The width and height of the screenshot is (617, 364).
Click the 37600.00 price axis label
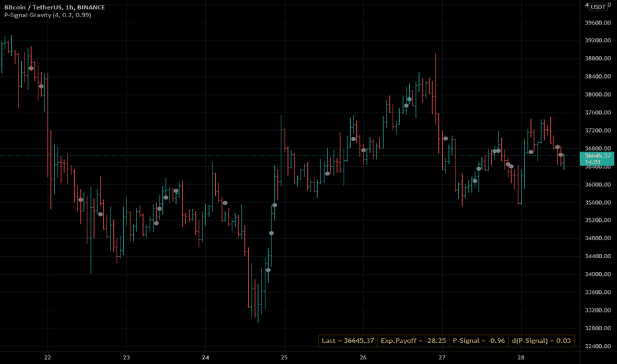point(598,113)
